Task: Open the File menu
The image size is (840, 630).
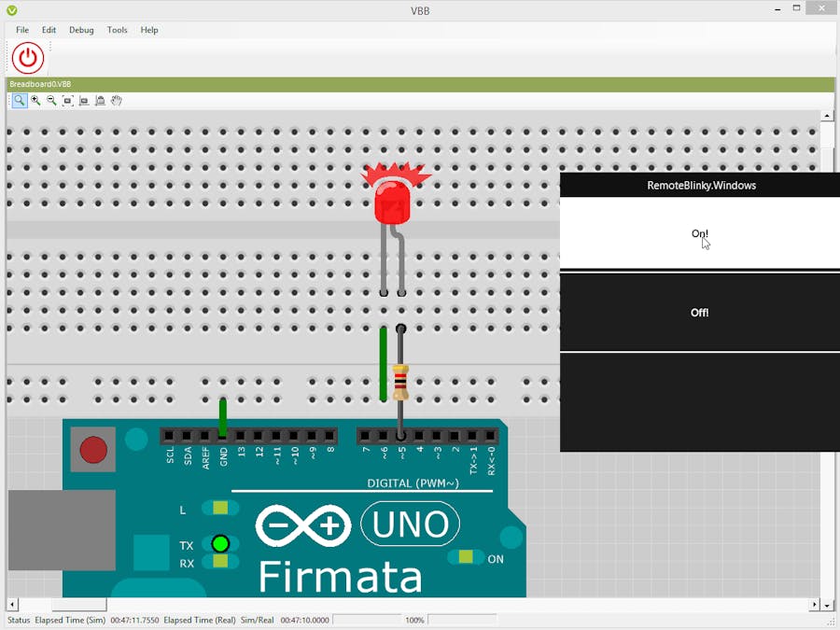Action: tap(22, 30)
